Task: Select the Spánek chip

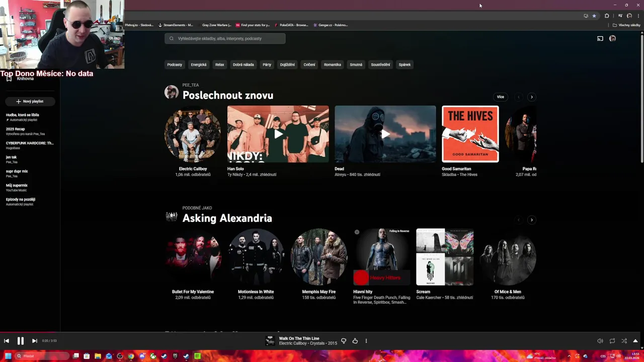Action: click(x=405, y=64)
